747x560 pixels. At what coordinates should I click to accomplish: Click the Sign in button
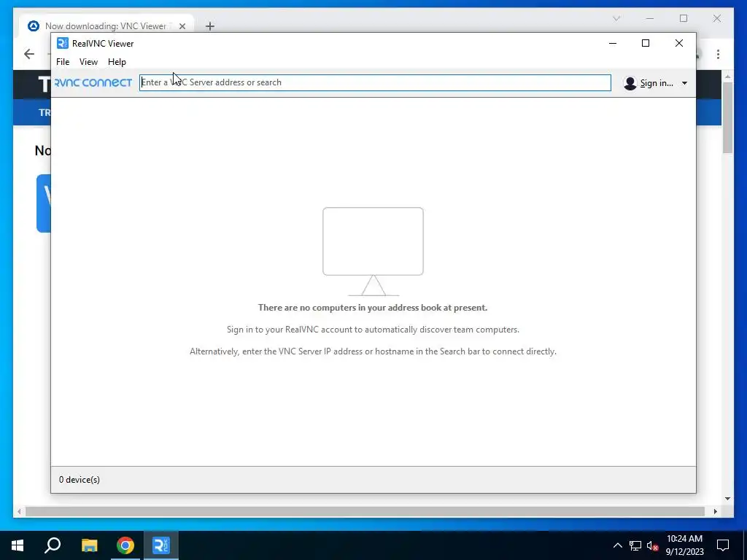[x=656, y=83]
